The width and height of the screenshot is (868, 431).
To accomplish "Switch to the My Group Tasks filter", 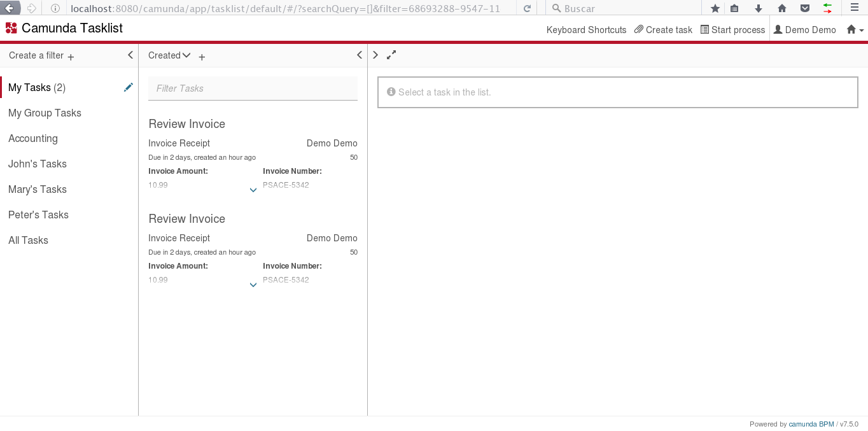I will [x=45, y=113].
